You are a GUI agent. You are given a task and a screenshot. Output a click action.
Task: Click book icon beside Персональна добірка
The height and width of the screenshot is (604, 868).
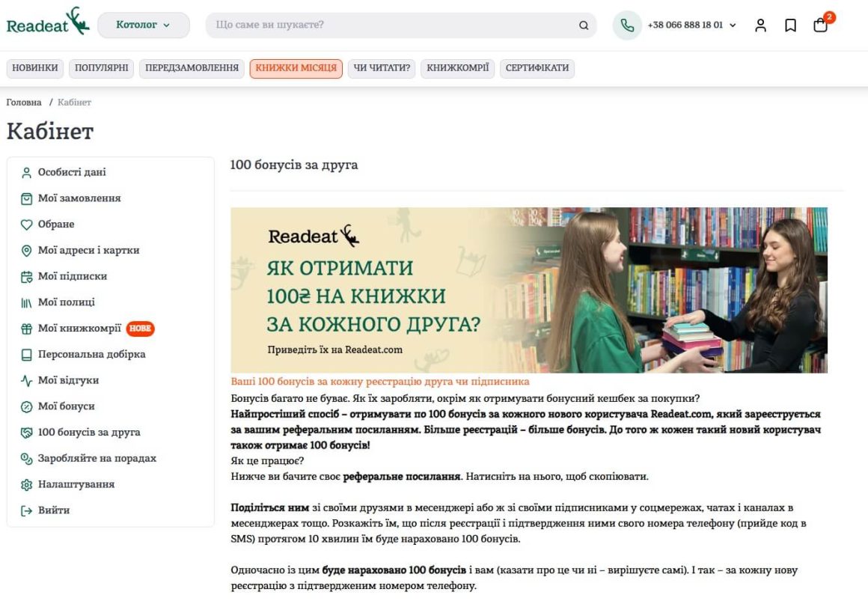[26, 355]
